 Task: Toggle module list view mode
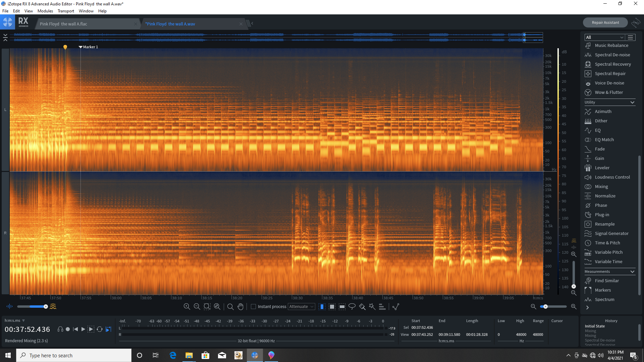click(x=631, y=37)
